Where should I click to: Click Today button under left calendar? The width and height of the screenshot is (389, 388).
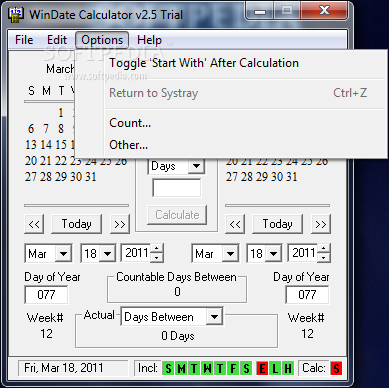(76, 224)
